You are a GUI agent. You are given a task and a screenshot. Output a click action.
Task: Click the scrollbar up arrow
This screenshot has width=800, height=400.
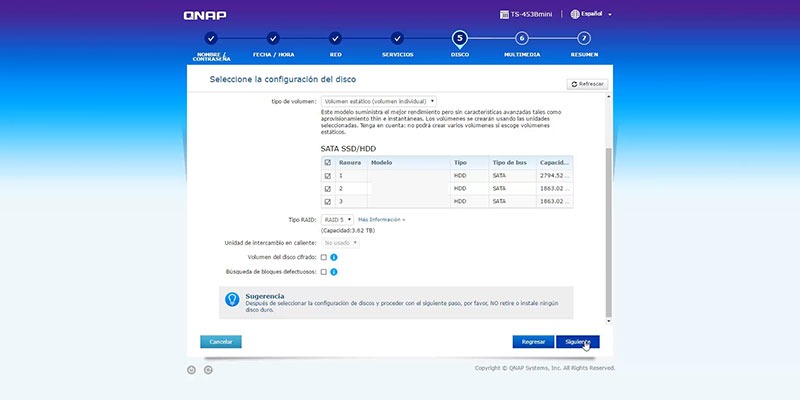point(608,97)
